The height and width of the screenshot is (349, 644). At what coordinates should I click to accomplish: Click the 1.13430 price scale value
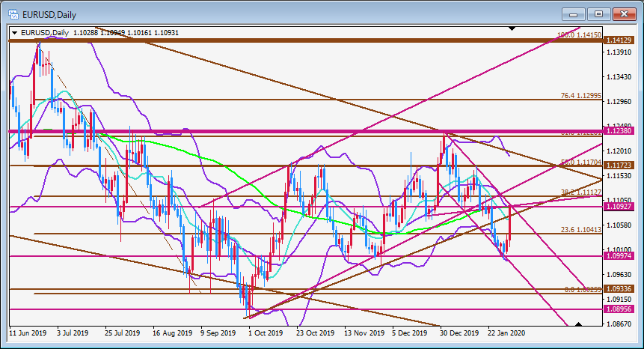click(x=619, y=77)
